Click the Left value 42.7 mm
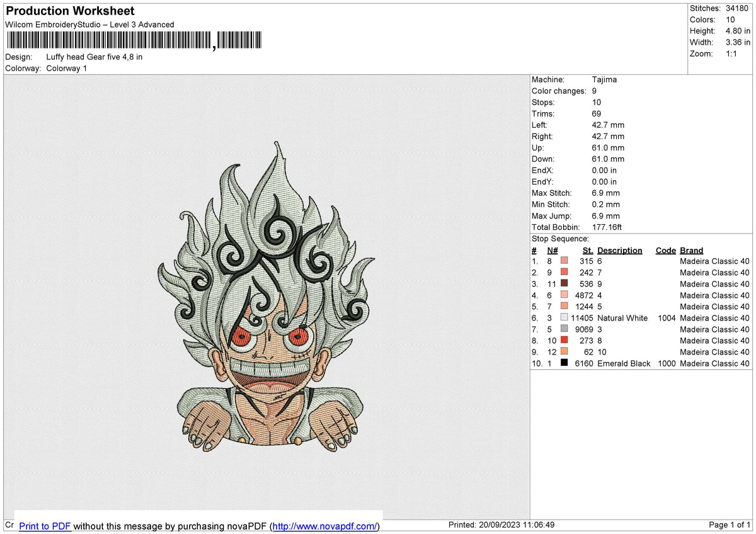The height and width of the screenshot is (534, 756). pyautogui.click(x=609, y=125)
